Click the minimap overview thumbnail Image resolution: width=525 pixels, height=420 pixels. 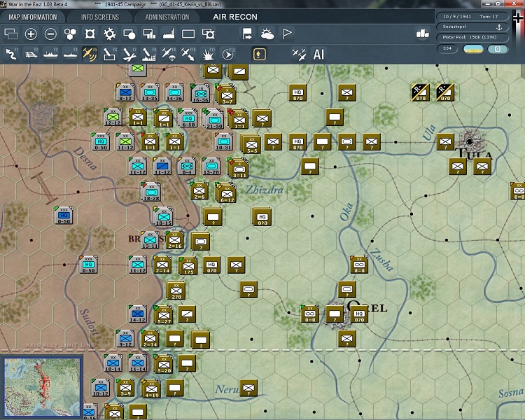tap(43, 387)
